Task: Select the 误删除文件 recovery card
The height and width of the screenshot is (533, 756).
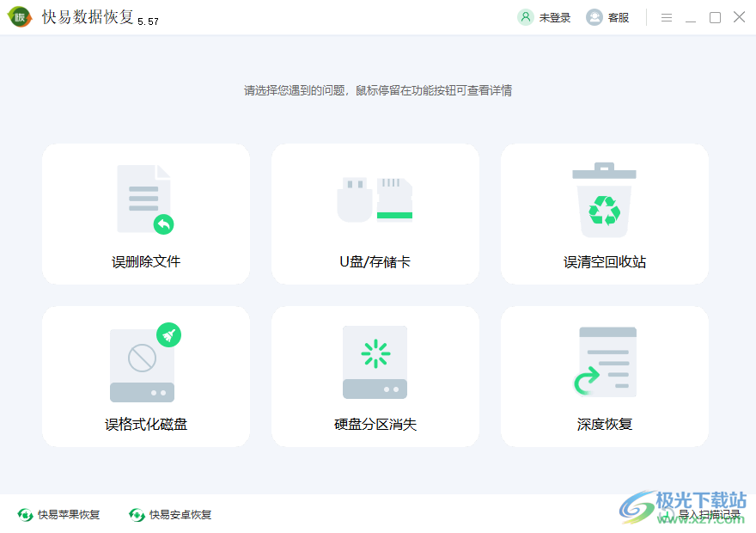Action: [145, 213]
